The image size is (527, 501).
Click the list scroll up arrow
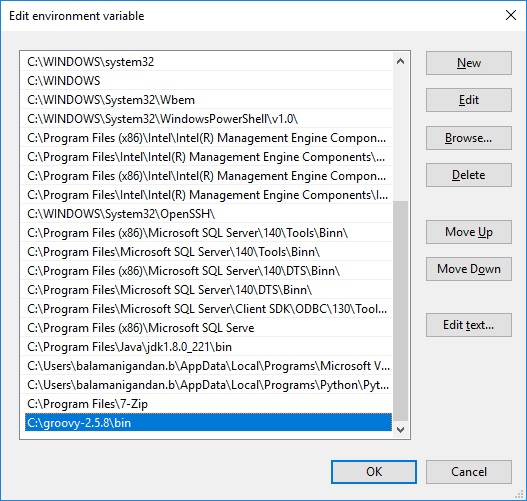[x=400, y=61]
